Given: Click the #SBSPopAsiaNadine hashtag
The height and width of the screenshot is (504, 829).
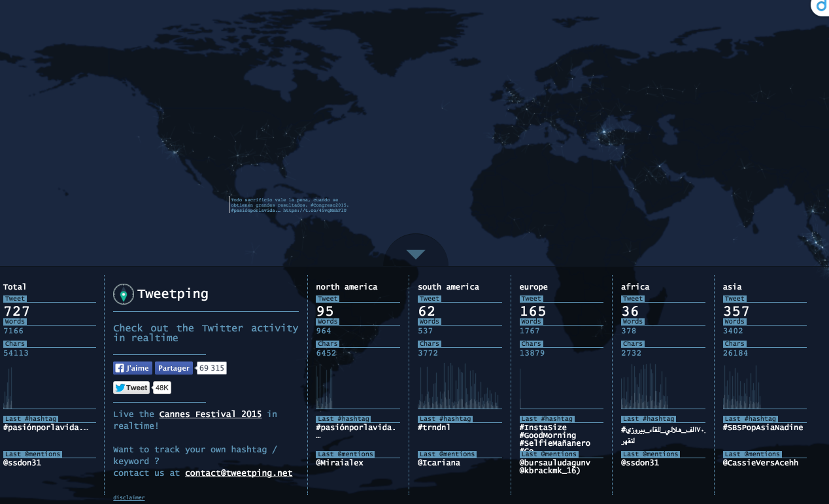Looking at the screenshot, I should (x=763, y=428).
